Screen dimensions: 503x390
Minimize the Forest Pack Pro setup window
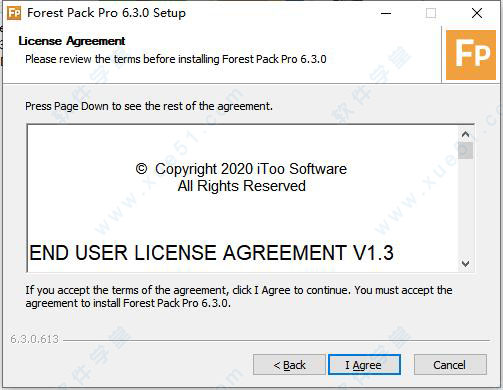tap(386, 13)
